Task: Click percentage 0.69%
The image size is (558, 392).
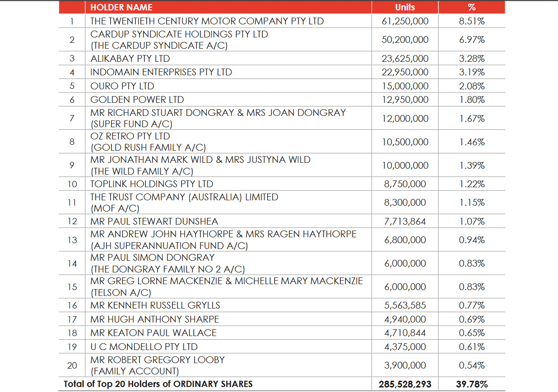Action: click(472, 319)
